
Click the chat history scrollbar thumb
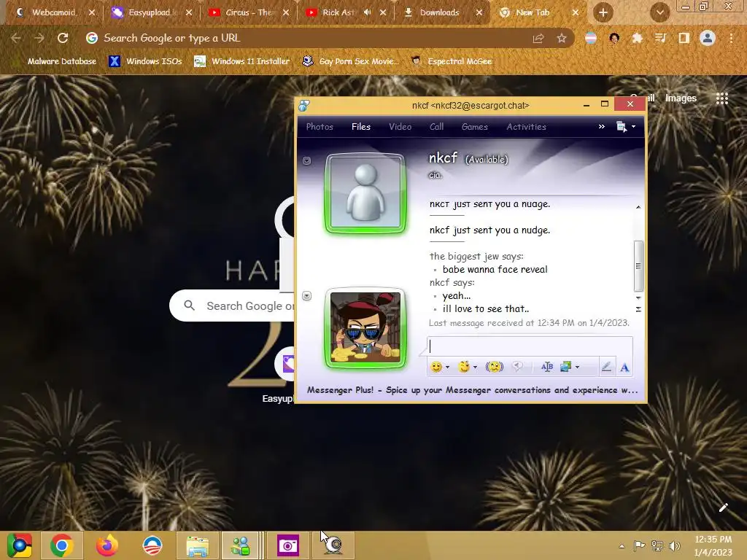(638, 265)
